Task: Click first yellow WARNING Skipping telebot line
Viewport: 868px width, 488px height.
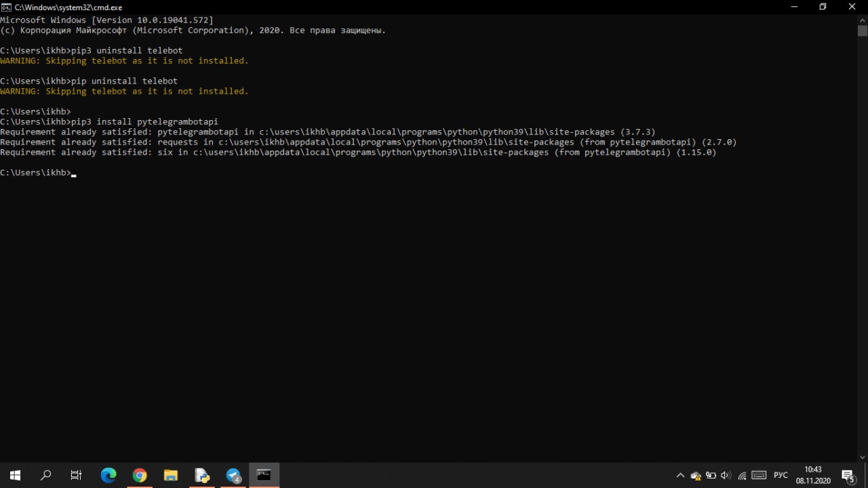Action: 124,61
